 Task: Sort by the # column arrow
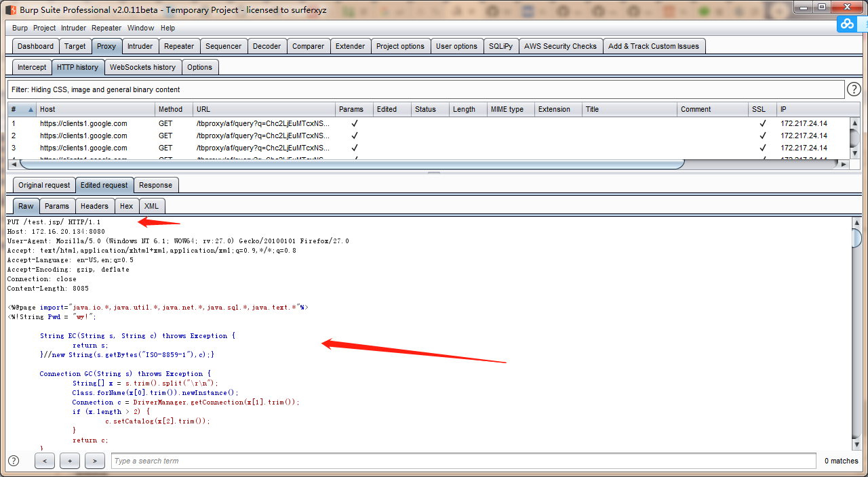31,109
